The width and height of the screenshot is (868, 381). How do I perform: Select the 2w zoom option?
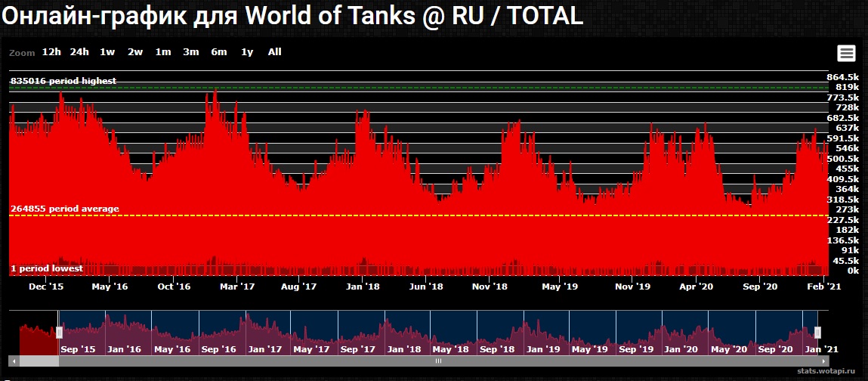(135, 52)
